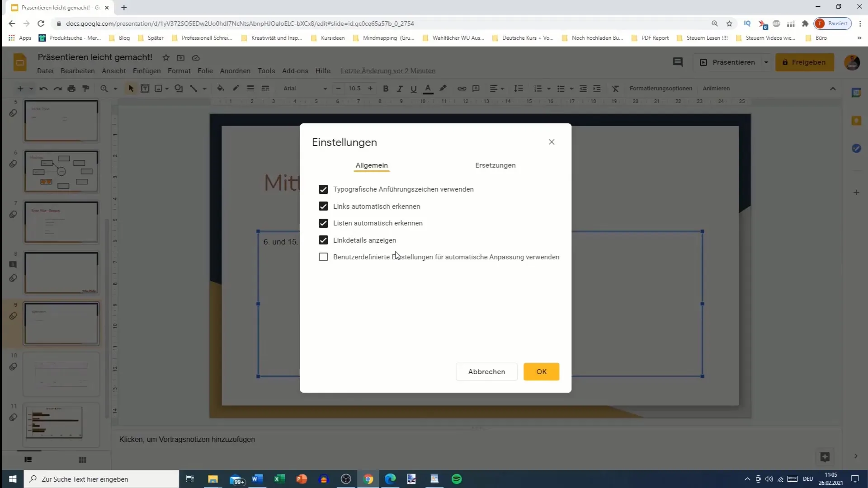
Task: Select the arrow cursor tool
Action: 131,89
